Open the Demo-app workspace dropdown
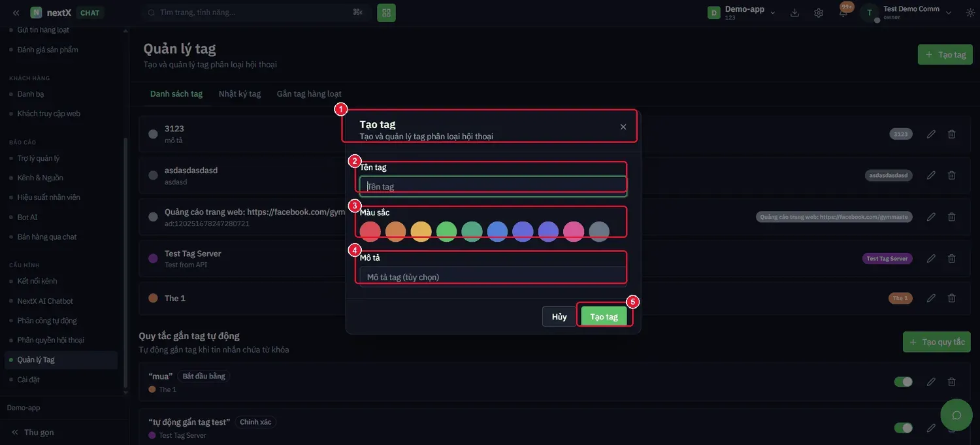The height and width of the screenshot is (445, 980). (742, 12)
